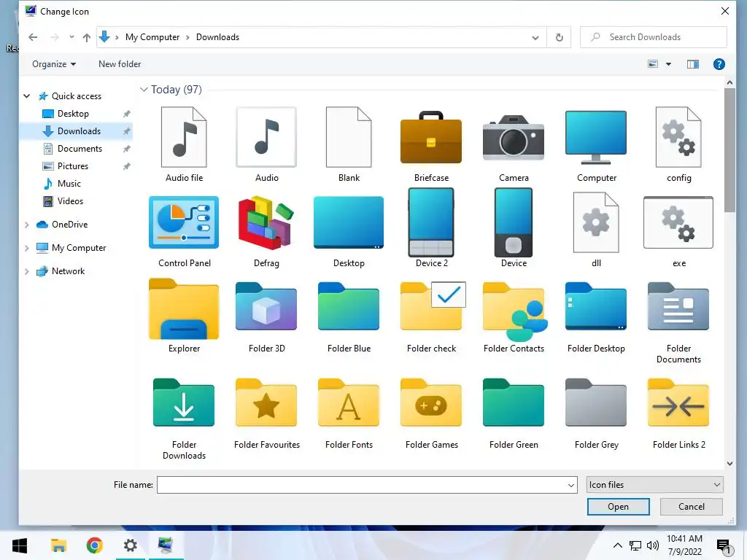Select the Explorer folder icon

184,308
